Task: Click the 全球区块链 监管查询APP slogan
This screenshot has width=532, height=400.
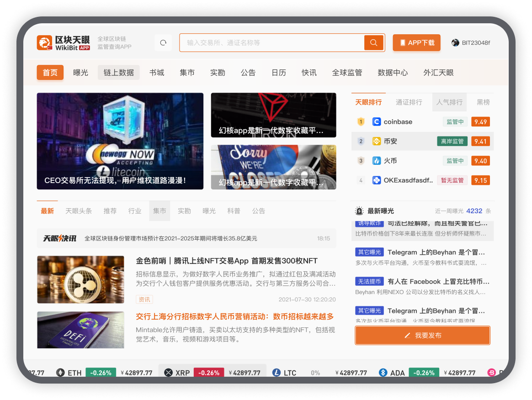Action: (x=114, y=43)
